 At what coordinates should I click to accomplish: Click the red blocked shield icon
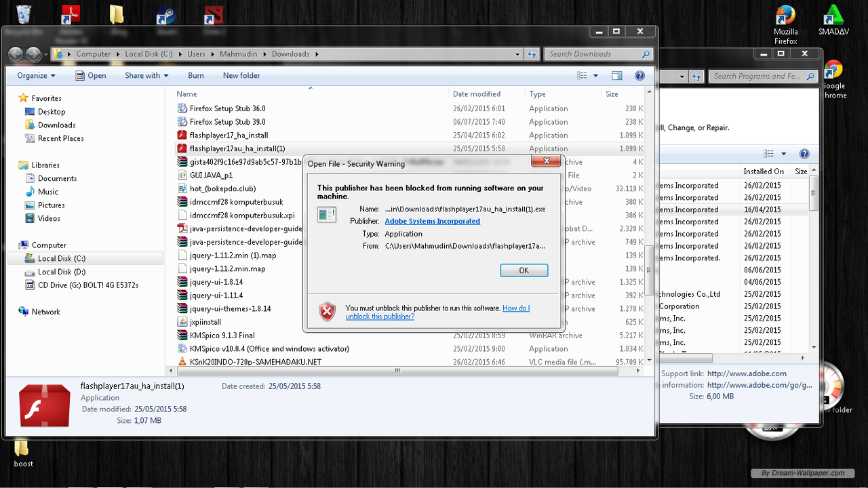pos(327,312)
